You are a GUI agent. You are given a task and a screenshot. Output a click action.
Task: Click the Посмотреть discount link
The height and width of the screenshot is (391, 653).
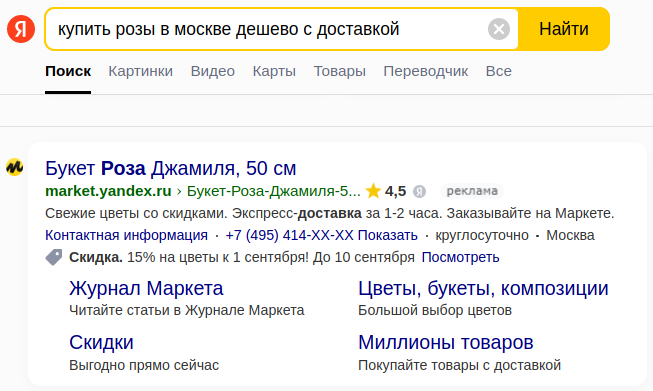click(x=461, y=257)
